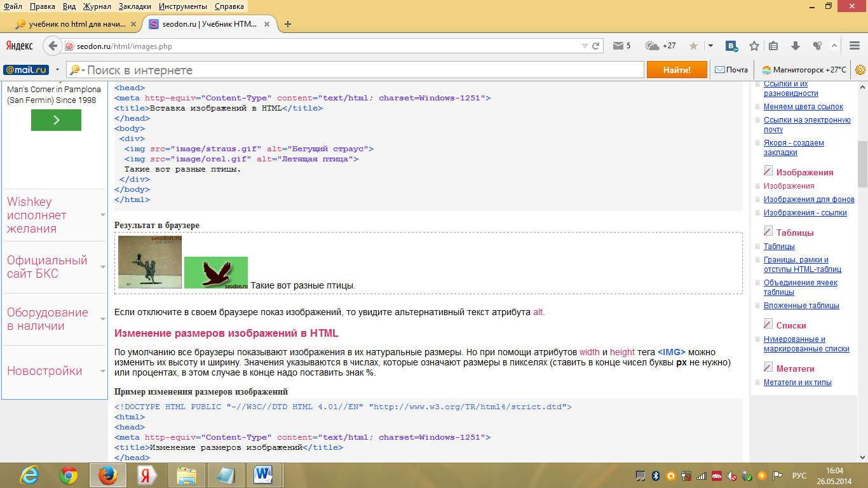Click the back navigation arrow button
The image size is (868, 488).
pos(53,46)
